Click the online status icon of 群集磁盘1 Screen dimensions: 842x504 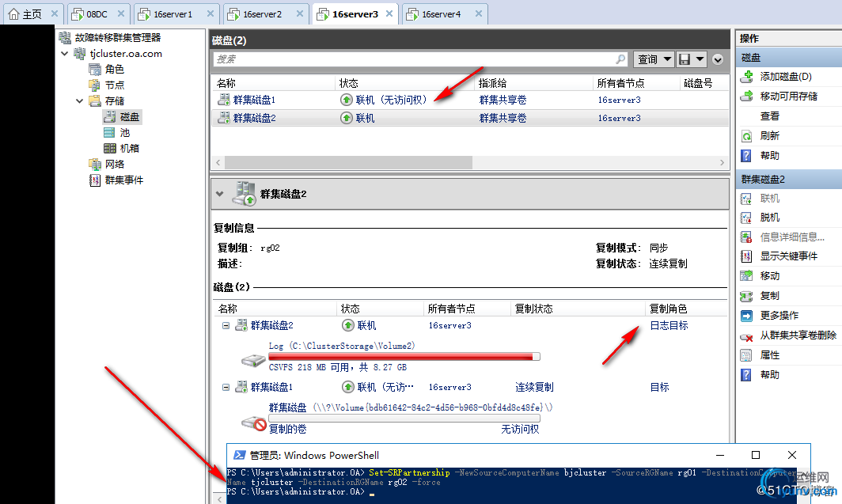coord(347,100)
